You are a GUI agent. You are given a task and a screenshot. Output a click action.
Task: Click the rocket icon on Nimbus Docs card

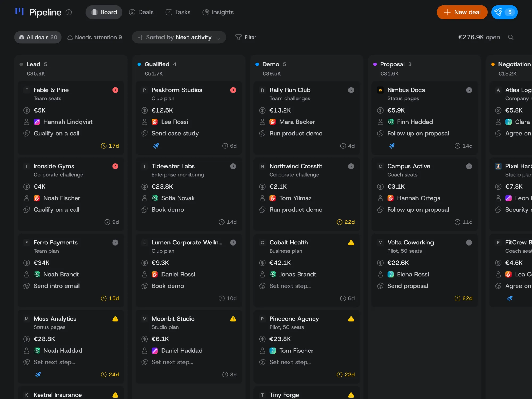tap(392, 146)
